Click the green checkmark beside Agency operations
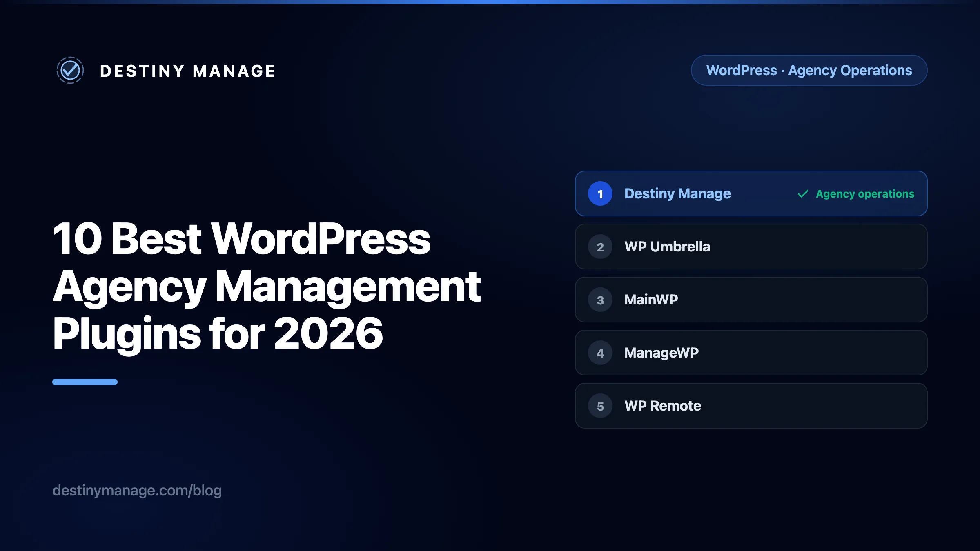980x551 pixels. coord(803,193)
